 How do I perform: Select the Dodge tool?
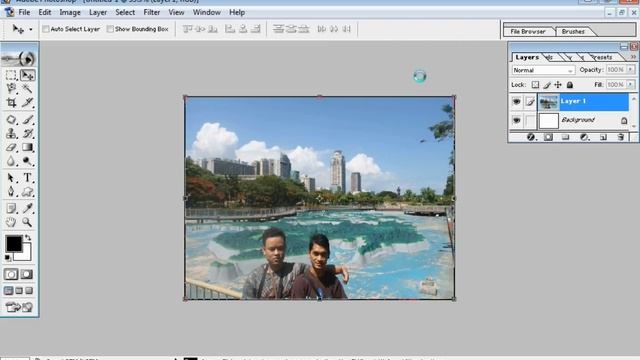click(x=27, y=161)
